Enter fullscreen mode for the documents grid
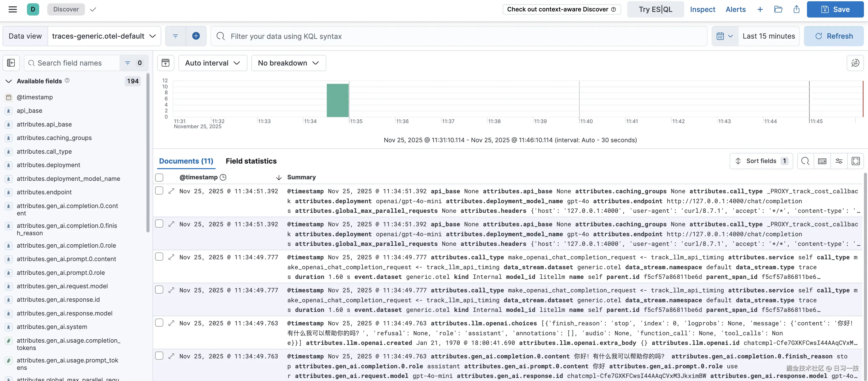This screenshot has height=381, width=868. point(856,161)
